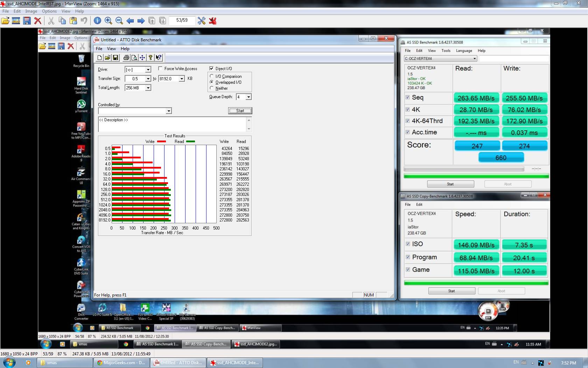
Task: Select Overlapped I/O radio button
Action: coord(211,82)
